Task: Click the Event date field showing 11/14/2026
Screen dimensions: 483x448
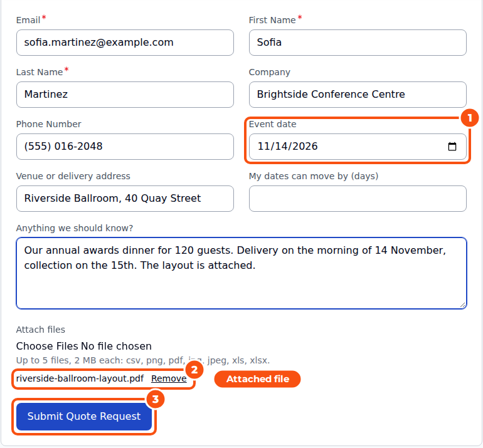Action: (358, 147)
